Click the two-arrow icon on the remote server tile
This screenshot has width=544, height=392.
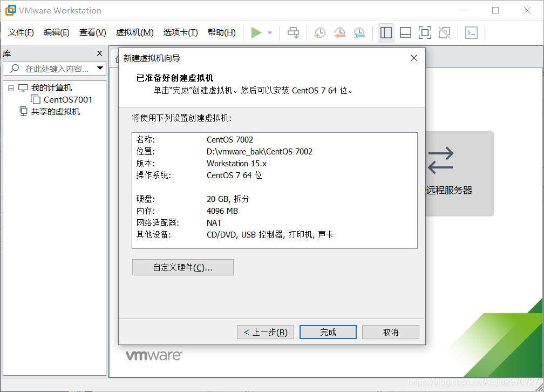[x=440, y=160]
